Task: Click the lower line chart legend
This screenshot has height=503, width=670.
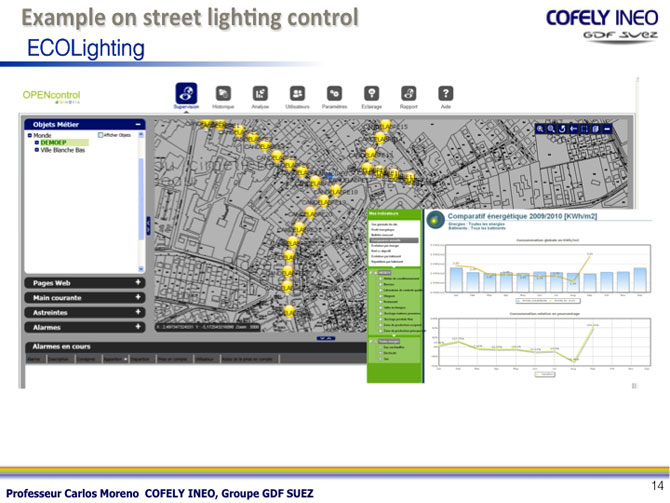Action: coord(545,374)
